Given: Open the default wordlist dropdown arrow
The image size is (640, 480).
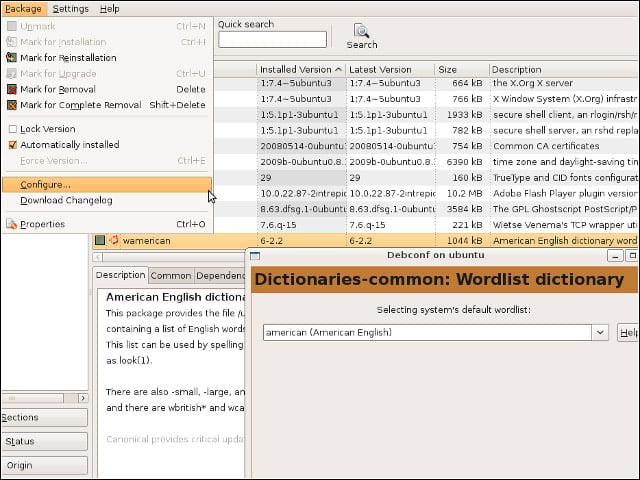Looking at the screenshot, I should tap(600, 332).
